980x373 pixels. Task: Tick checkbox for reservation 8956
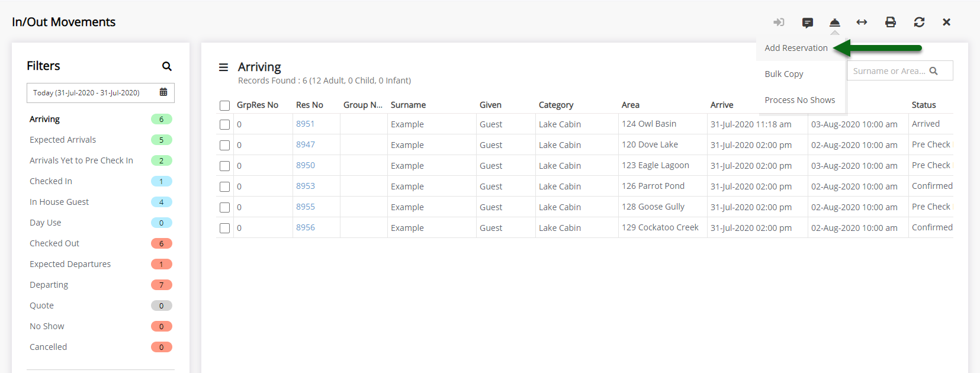point(224,228)
